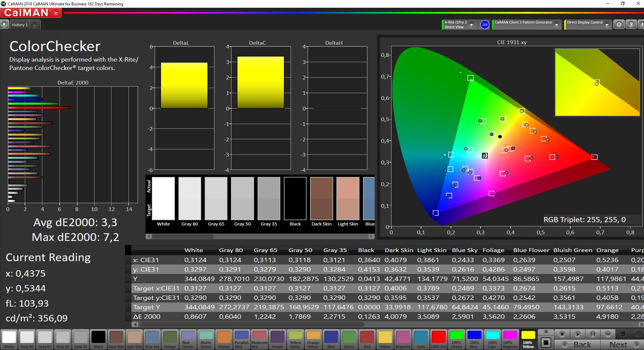Click the play arrow beside History tab
644x350 pixels.
point(4,25)
